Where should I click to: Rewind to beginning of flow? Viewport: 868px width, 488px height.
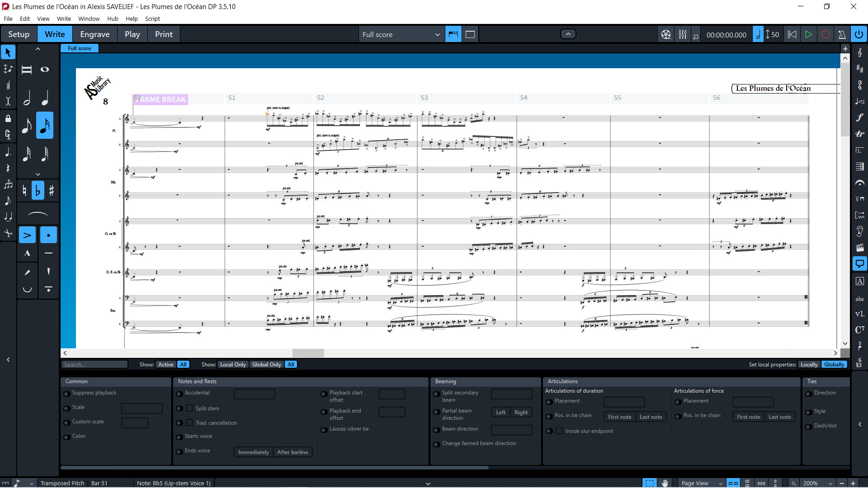point(792,34)
